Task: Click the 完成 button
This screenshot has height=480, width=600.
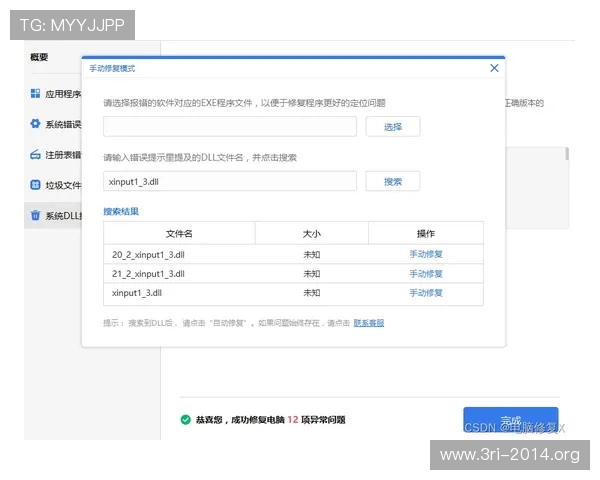Action: 510,420
